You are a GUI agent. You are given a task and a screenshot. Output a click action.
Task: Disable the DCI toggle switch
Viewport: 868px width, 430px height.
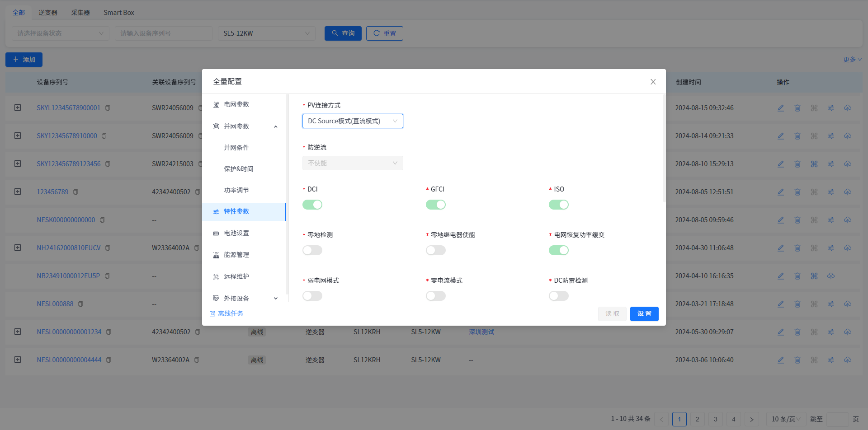click(312, 205)
